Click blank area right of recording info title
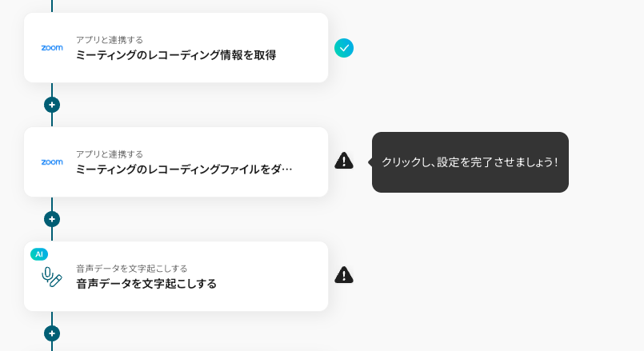Screen dimensions: 644x351 [302, 55]
